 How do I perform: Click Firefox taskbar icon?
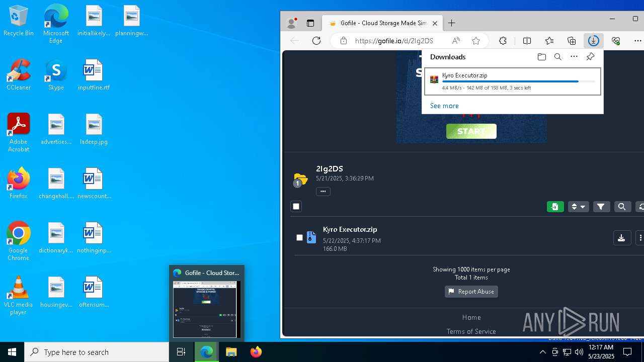256,352
